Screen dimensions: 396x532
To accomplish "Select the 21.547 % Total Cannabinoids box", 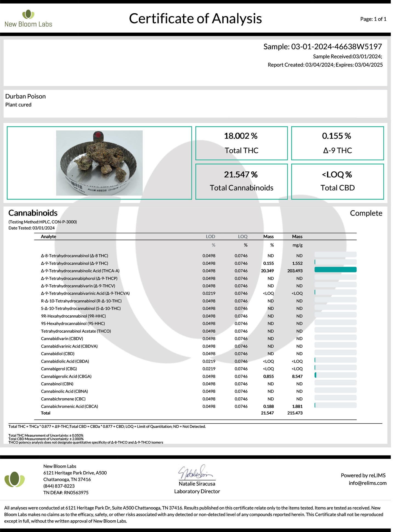I will click(241, 182).
